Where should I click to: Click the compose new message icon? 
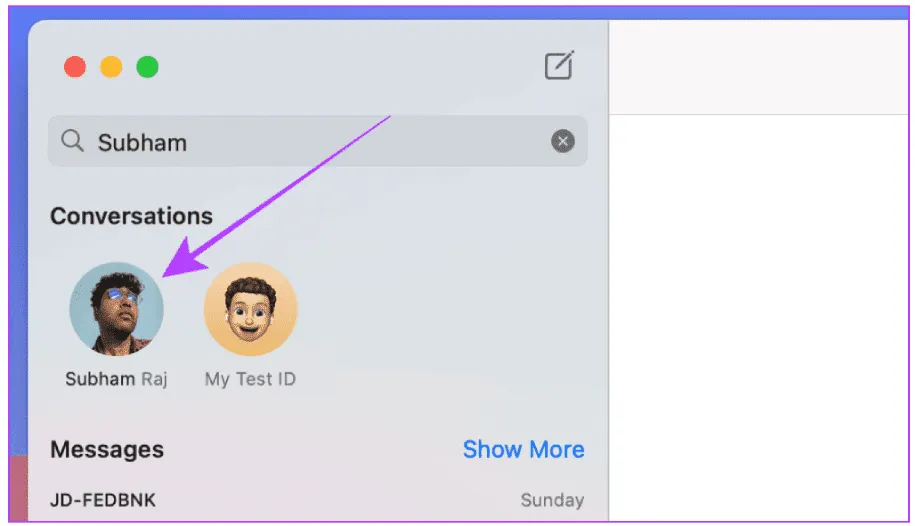[x=559, y=67]
